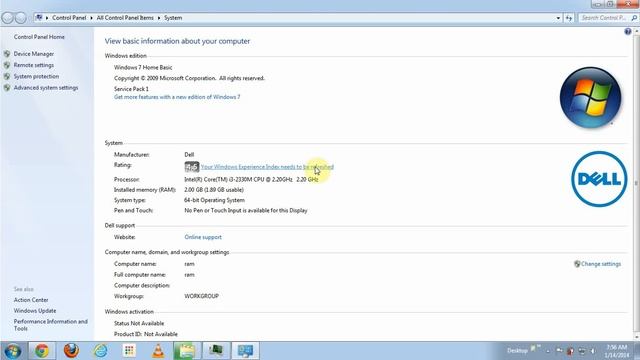Open the colorful grid app on taskbar
Screen dimensions: 640x360
tap(129, 351)
